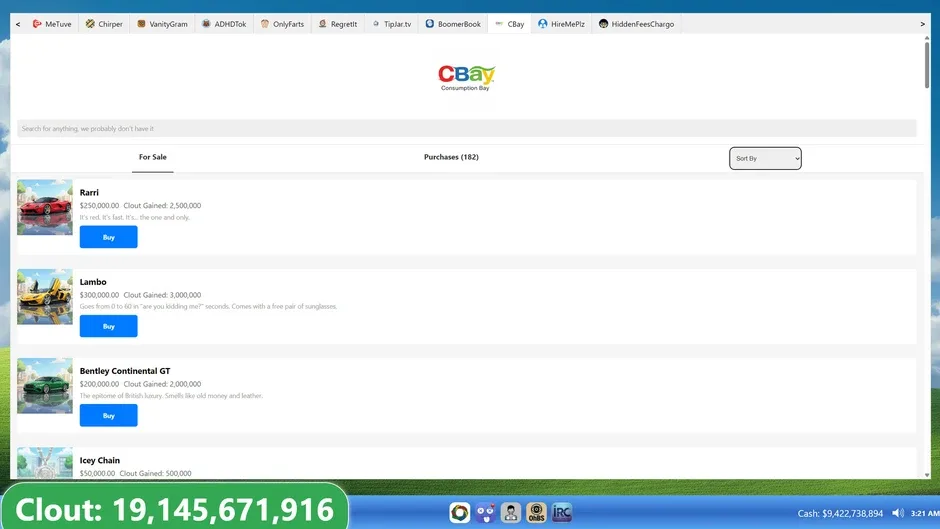Buy the Rarri
Image resolution: width=940 pixels, height=529 pixels.
109,237
